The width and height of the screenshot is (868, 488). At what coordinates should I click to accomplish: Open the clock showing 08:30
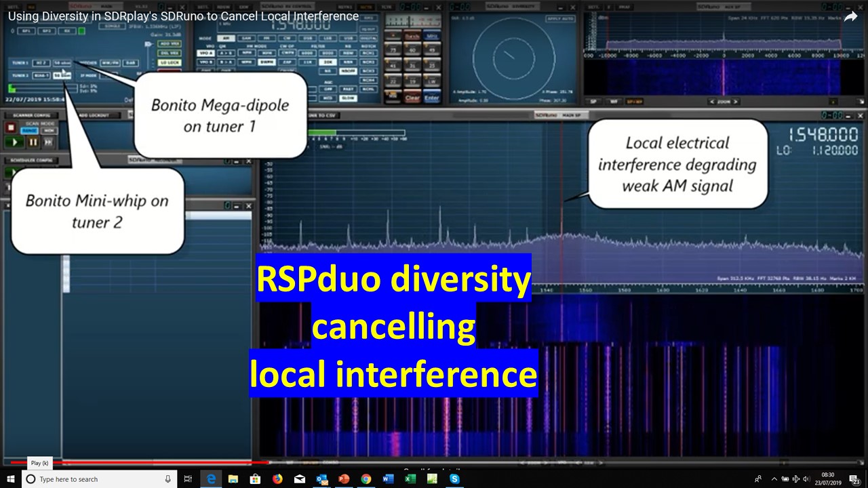pos(827,479)
